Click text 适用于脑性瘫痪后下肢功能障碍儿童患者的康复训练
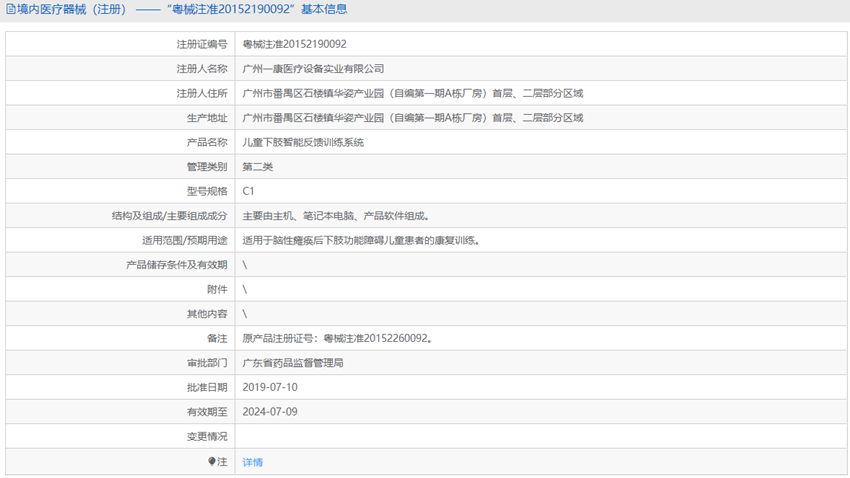This screenshot has width=850, height=478. 359,240
